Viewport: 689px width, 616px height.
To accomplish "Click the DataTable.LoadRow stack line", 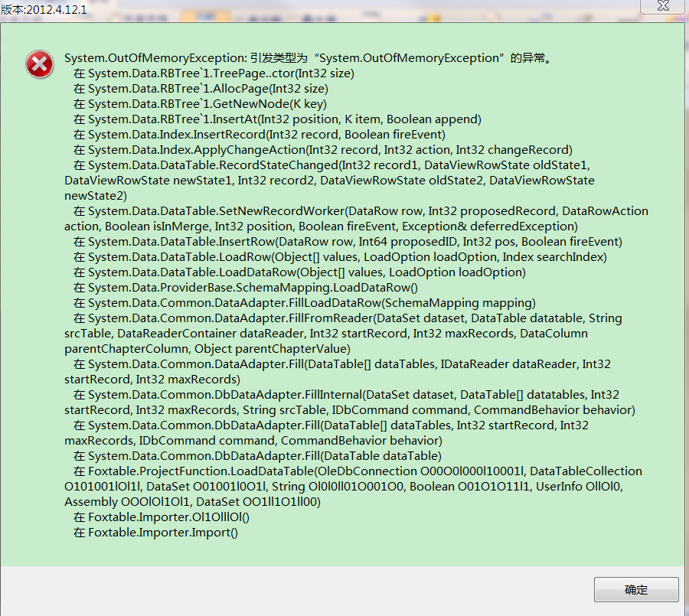I will point(340,257).
